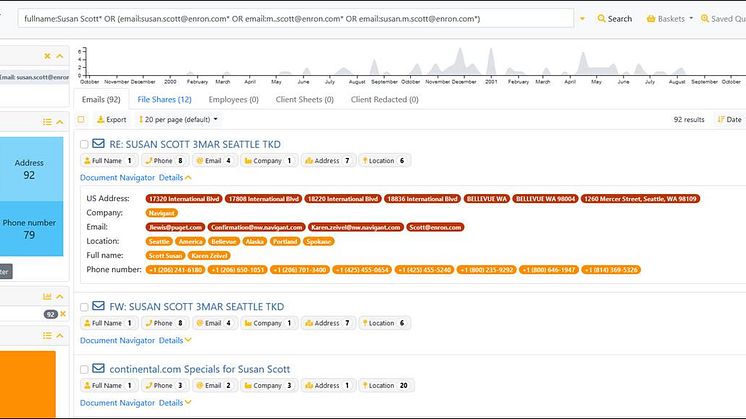Screen dimensions: 746x419
Task: Click the envelope icon beside continental.com Specials
Action: coord(99,369)
